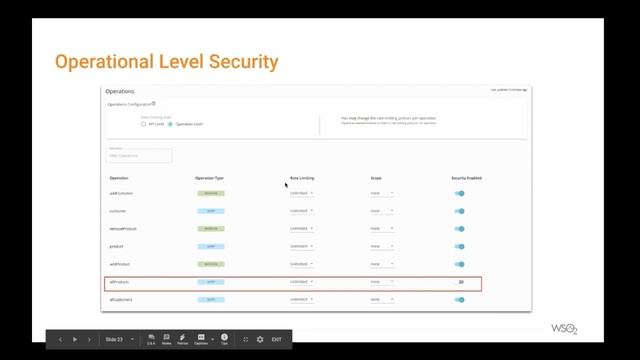The width and height of the screenshot is (640, 360).
Task: Open Scope dropdown for customer row
Action: (382, 211)
